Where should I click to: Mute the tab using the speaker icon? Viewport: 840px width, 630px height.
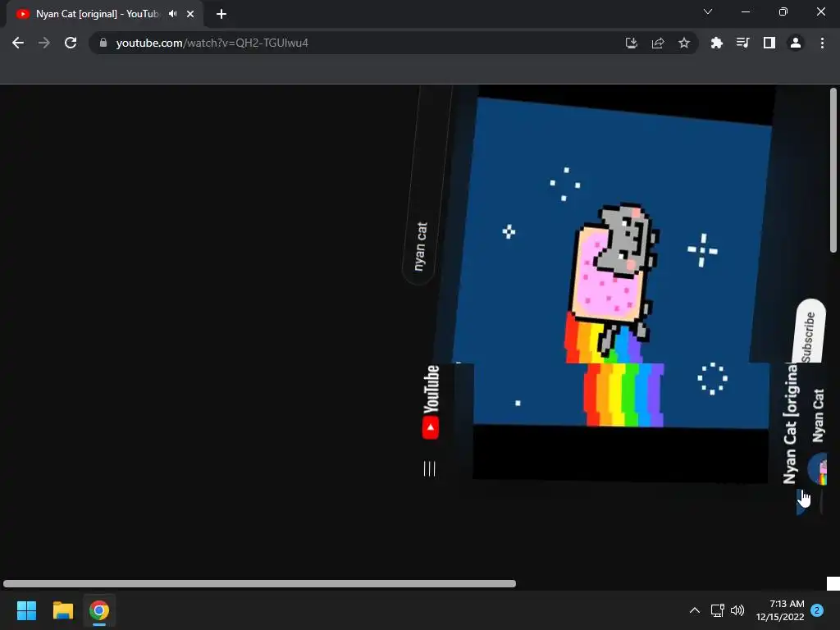172,14
